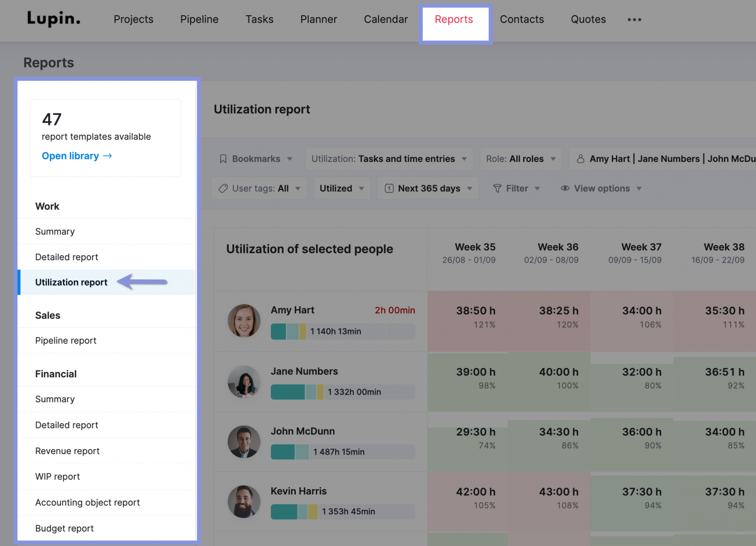Open the Contacts menu item

point(522,19)
